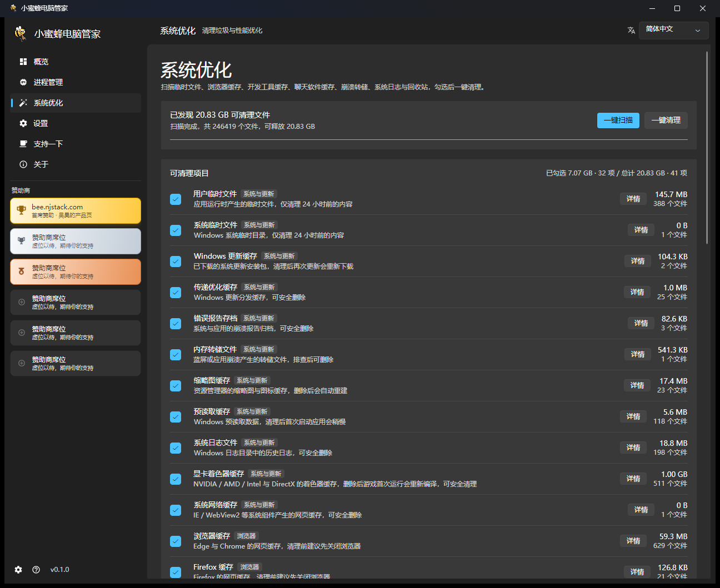
Task: Click the 一键扫描 button
Action: 618,120
